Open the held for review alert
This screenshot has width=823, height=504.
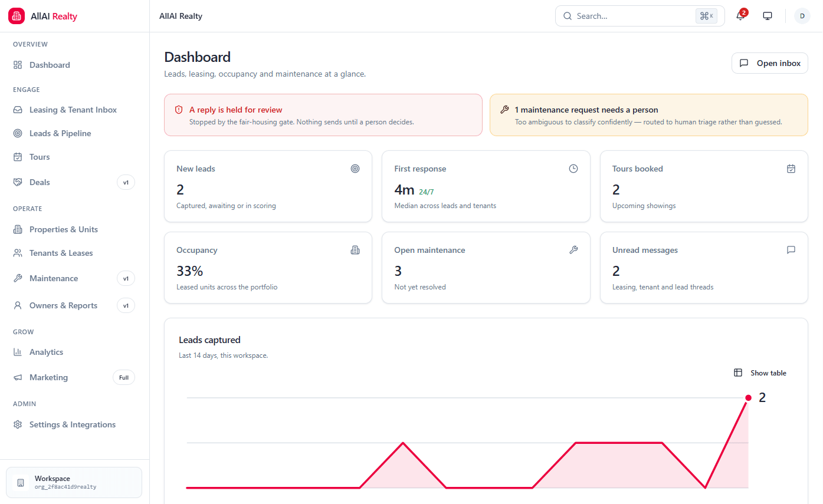[x=323, y=115]
